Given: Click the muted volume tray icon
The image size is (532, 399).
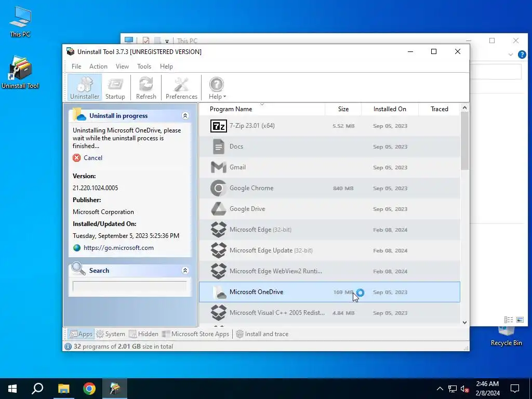Looking at the screenshot, I should pos(465,389).
